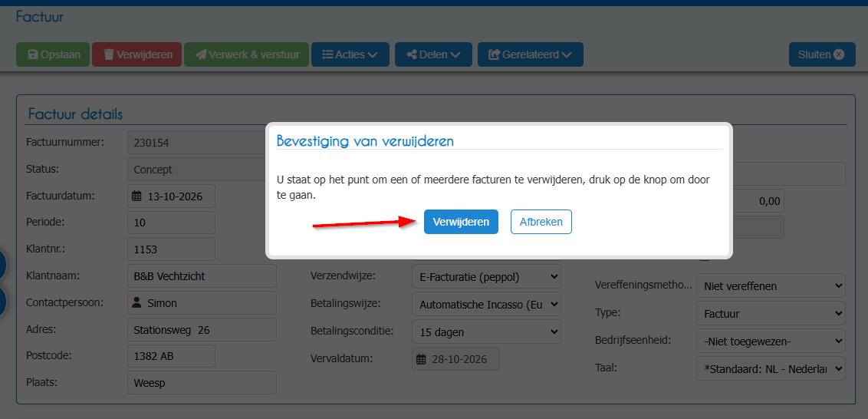Click the Klantnr. field 1153
The image size is (868, 419).
click(x=172, y=249)
